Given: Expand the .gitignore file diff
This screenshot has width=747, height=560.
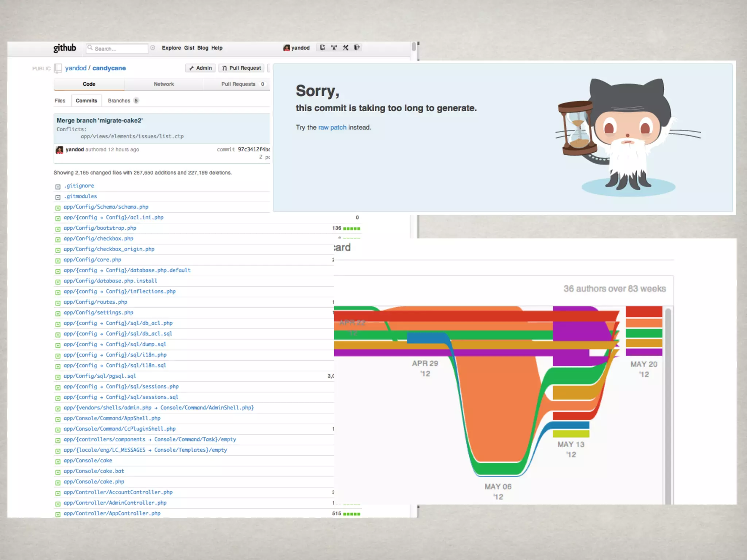Looking at the screenshot, I should (58, 187).
